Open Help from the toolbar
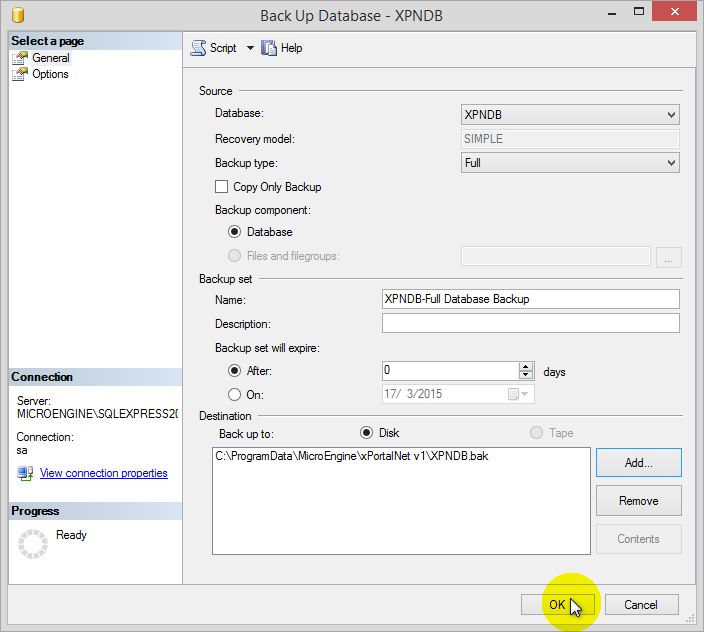Image resolution: width=704 pixels, height=632 pixels. tap(282, 48)
